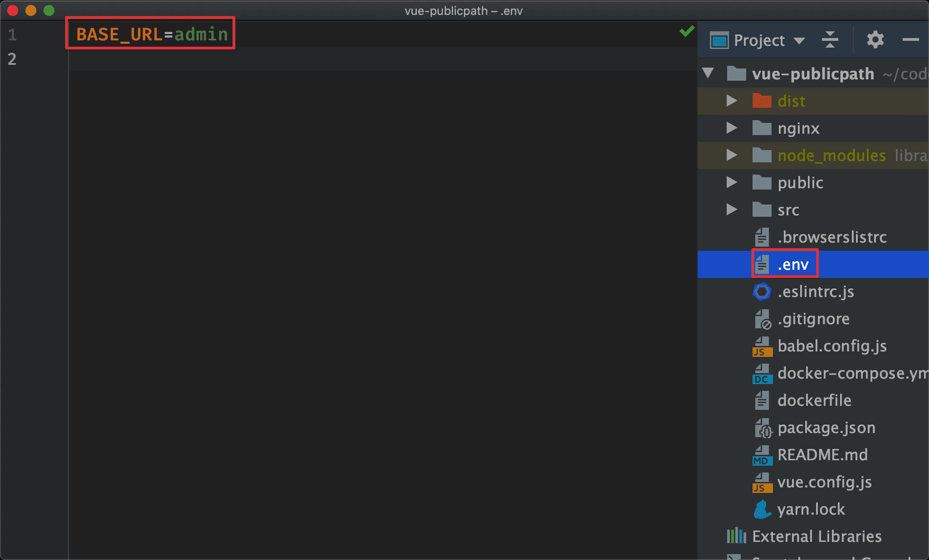This screenshot has width=929, height=560.
Task: Click the dockerfile file icon
Action: [x=762, y=400]
